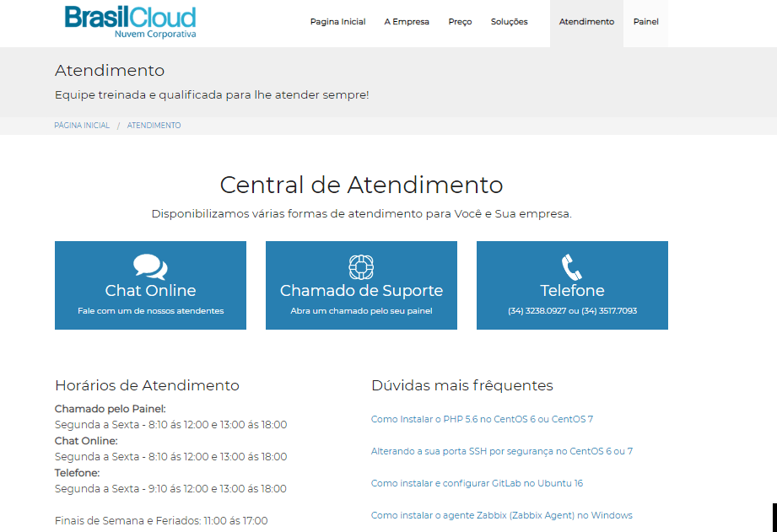Click the BrasilCloud logo
Screen dimensions: 777x532
[130, 22]
